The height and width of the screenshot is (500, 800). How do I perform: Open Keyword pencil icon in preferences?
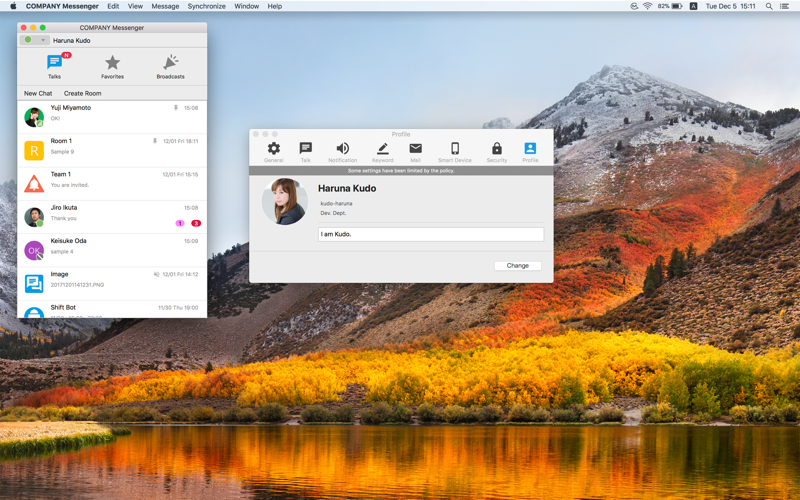point(382,148)
